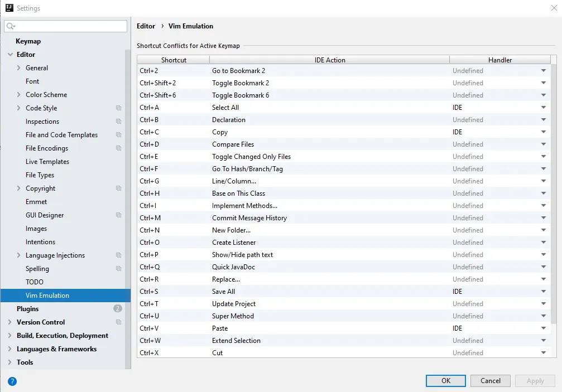This screenshot has width=562, height=392.
Task: Open handler dropdown for Ctrl+C Copy
Action: pos(544,132)
